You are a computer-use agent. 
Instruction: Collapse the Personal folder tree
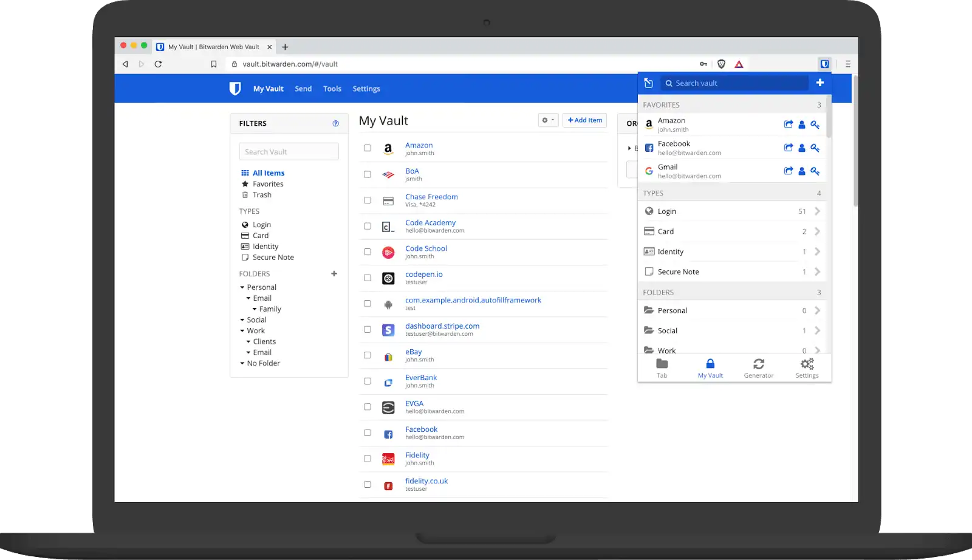click(242, 287)
